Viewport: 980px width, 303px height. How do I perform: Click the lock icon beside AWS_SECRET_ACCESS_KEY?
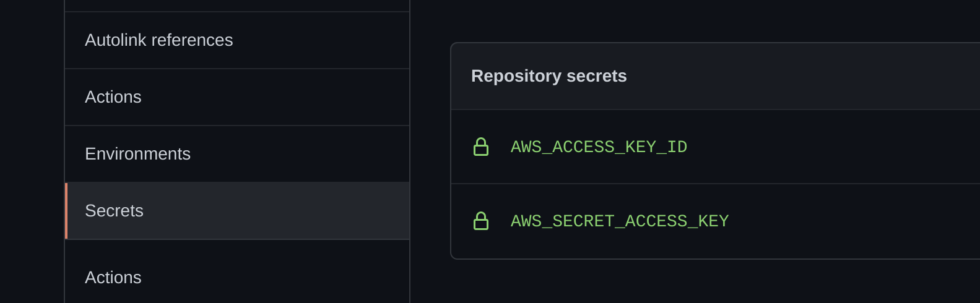pos(481,221)
